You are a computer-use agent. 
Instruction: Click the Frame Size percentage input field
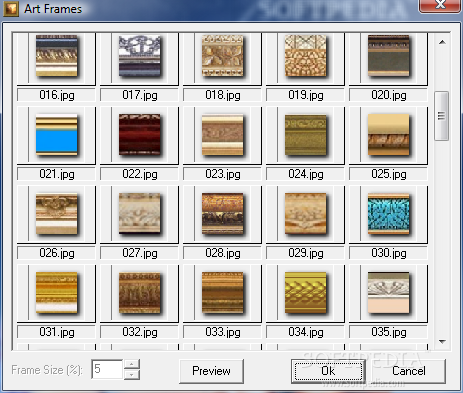tap(107, 369)
